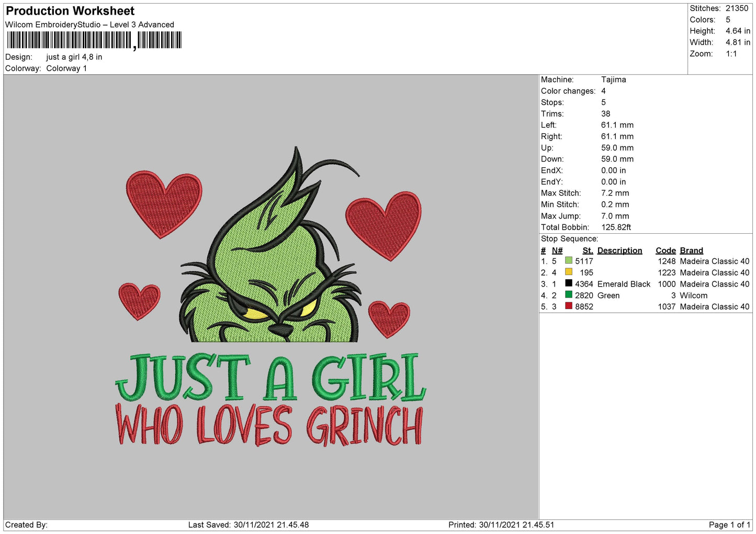756x534 pixels.
Task: Click the barcode under the Wilcom subtitle
Action: tap(94, 40)
